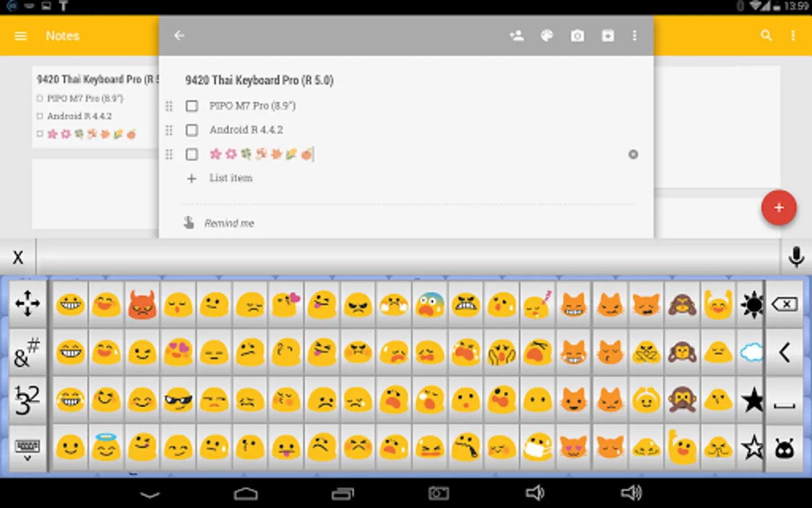The width and height of the screenshot is (812, 508).
Task: Open the note's overflow menu
Action: (634, 36)
